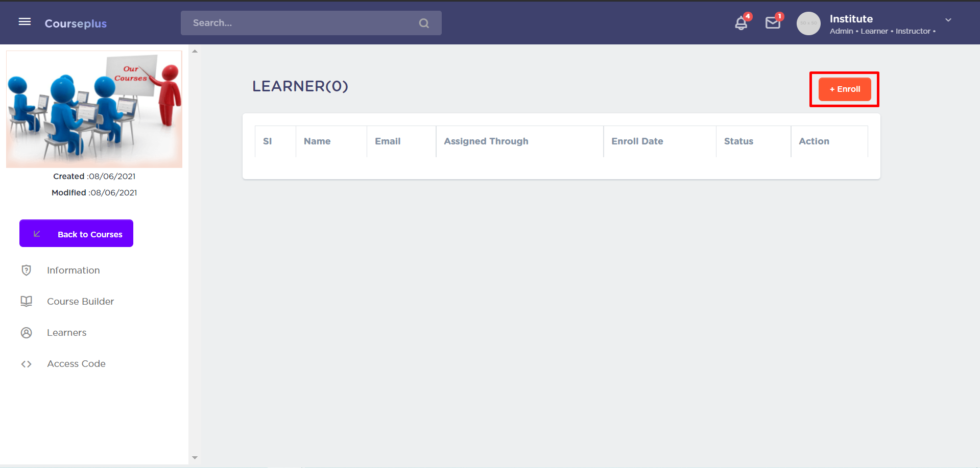The height and width of the screenshot is (468, 980).
Task: Open the notifications bell
Action: coord(741,23)
